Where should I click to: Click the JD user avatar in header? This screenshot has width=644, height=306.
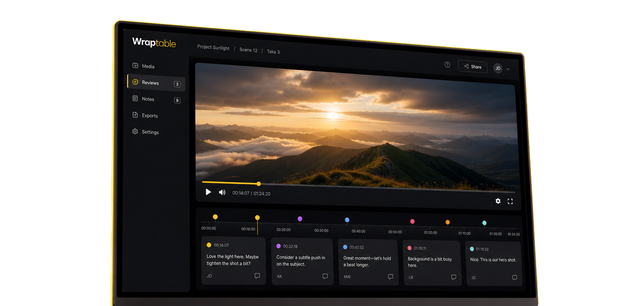point(498,68)
